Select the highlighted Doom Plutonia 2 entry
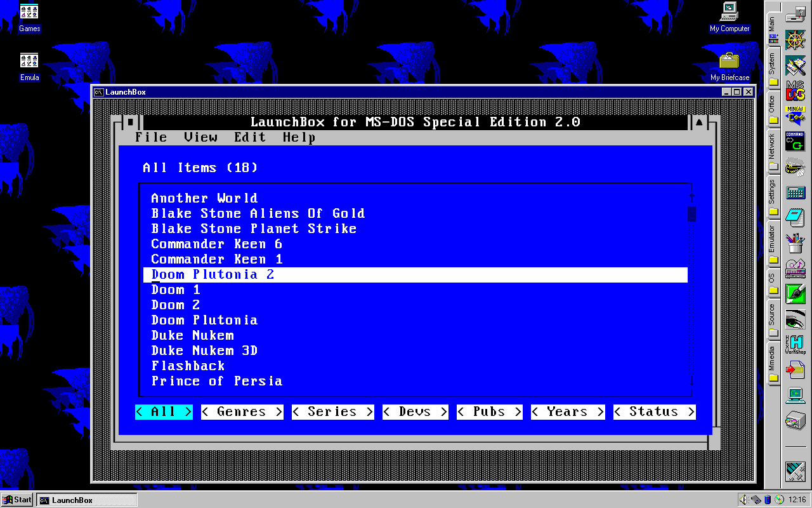 (x=416, y=274)
